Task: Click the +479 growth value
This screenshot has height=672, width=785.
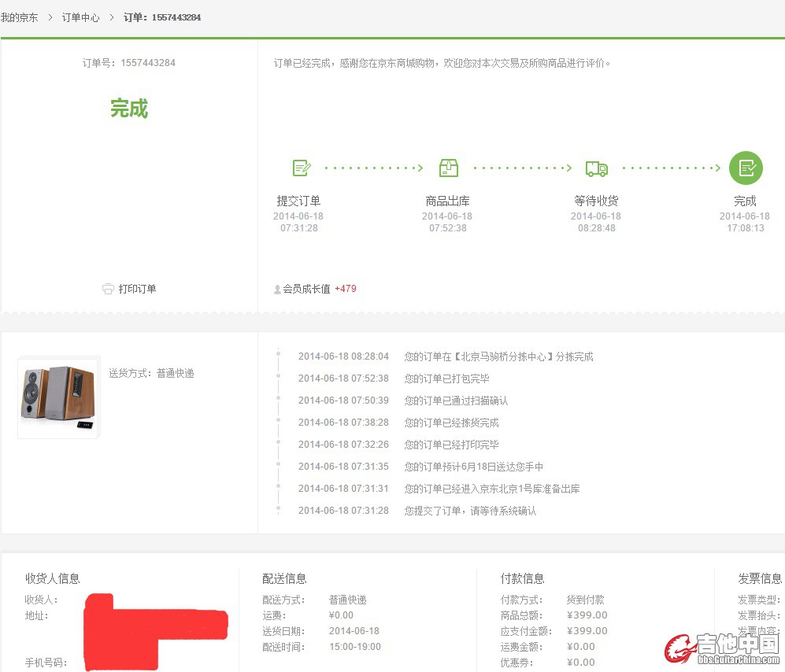Action: (346, 289)
